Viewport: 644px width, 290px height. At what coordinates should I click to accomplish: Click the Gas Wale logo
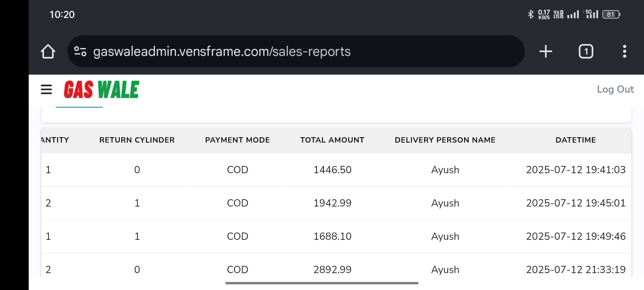pyautogui.click(x=101, y=89)
